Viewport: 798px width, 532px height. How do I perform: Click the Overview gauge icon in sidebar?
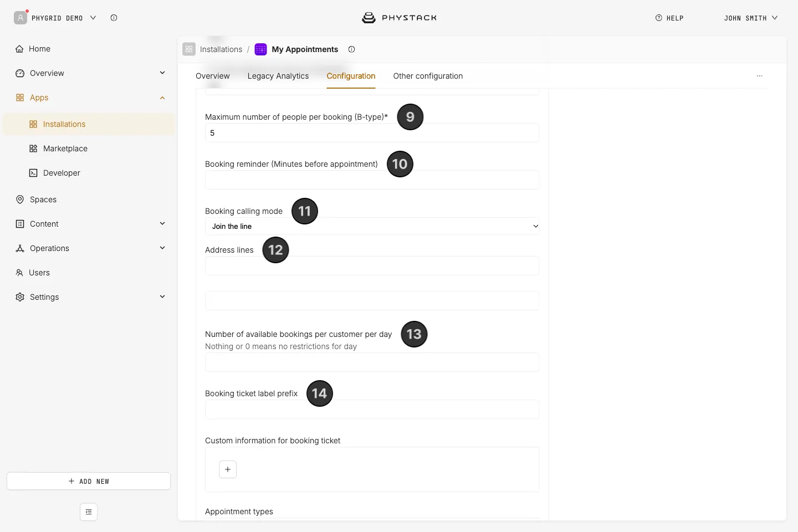click(x=20, y=73)
